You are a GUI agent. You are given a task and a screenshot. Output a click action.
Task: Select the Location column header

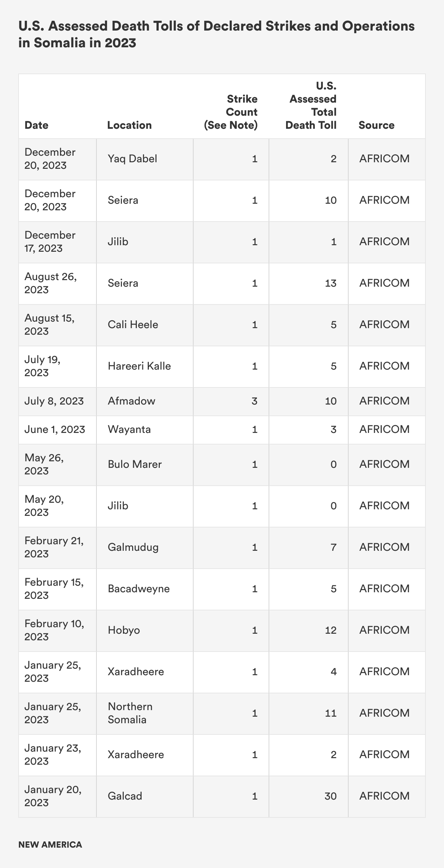tap(129, 125)
